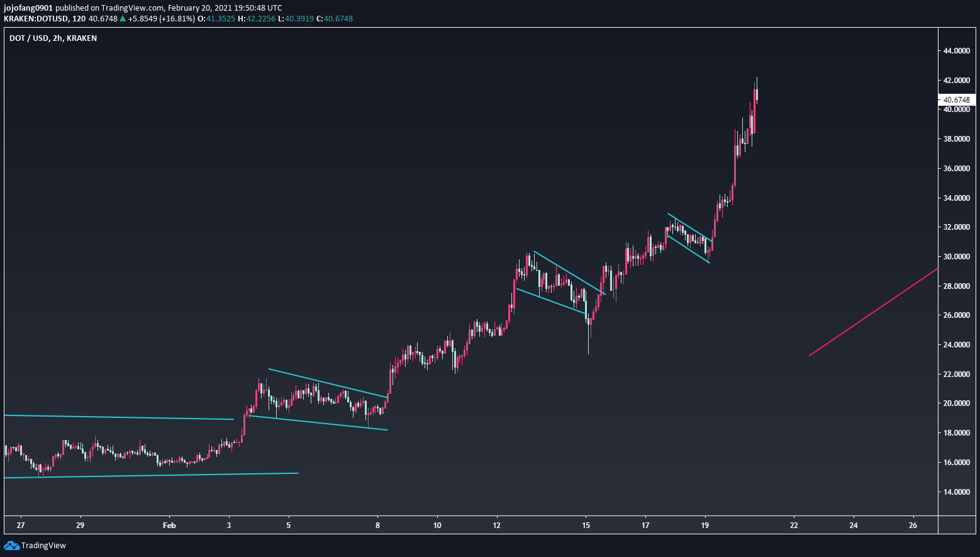The width and height of the screenshot is (980, 557).
Task: Click the 8 date on time axis
Action: point(377,526)
